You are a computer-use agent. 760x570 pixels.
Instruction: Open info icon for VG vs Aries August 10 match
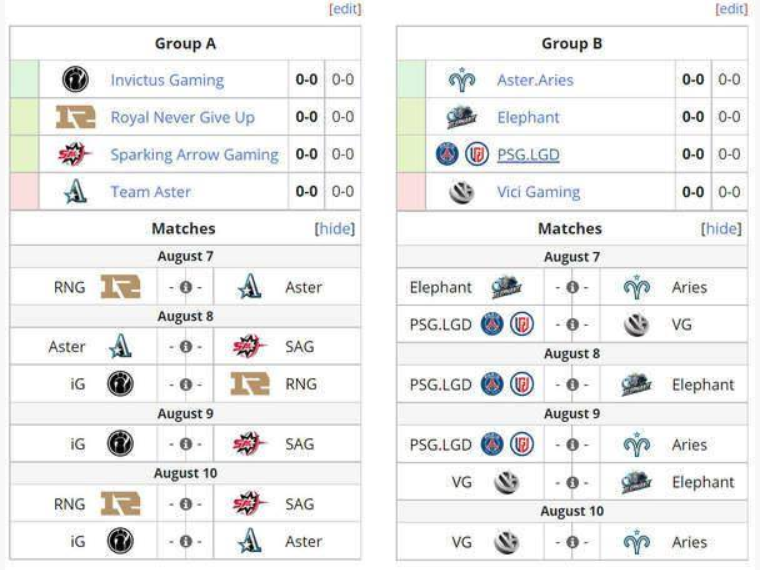pos(572,542)
